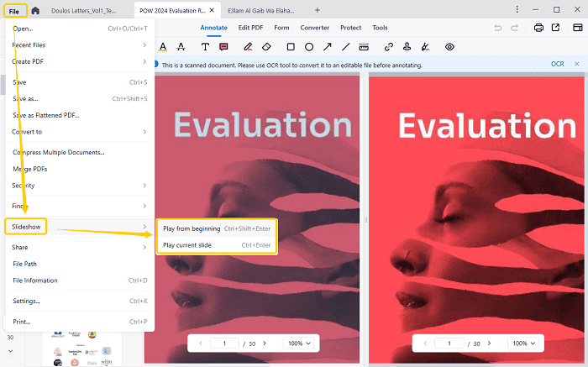Open the Converter tab
This screenshot has height=367, width=588.
pos(315,28)
